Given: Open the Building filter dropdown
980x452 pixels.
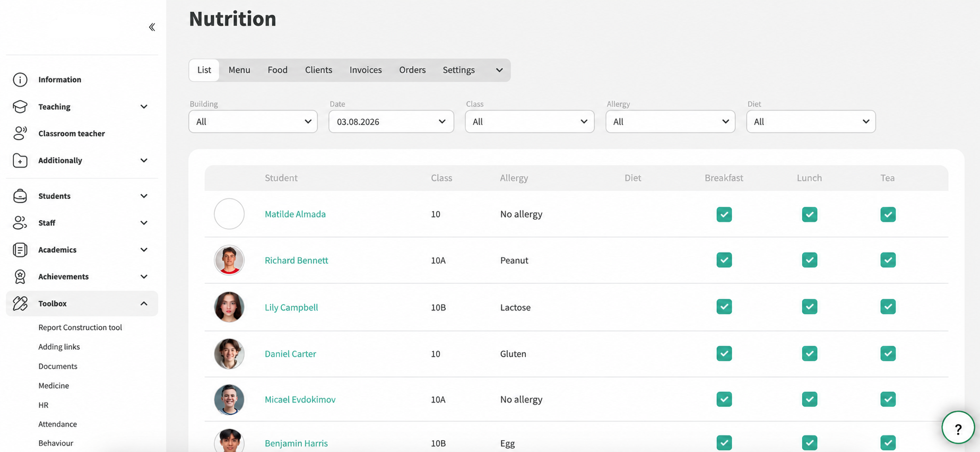Looking at the screenshot, I should pos(253,121).
